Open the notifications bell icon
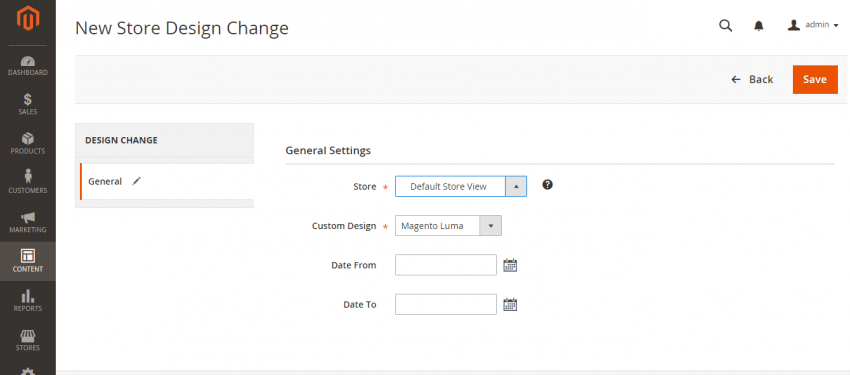Screen dimensions: 850x375 click(759, 25)
